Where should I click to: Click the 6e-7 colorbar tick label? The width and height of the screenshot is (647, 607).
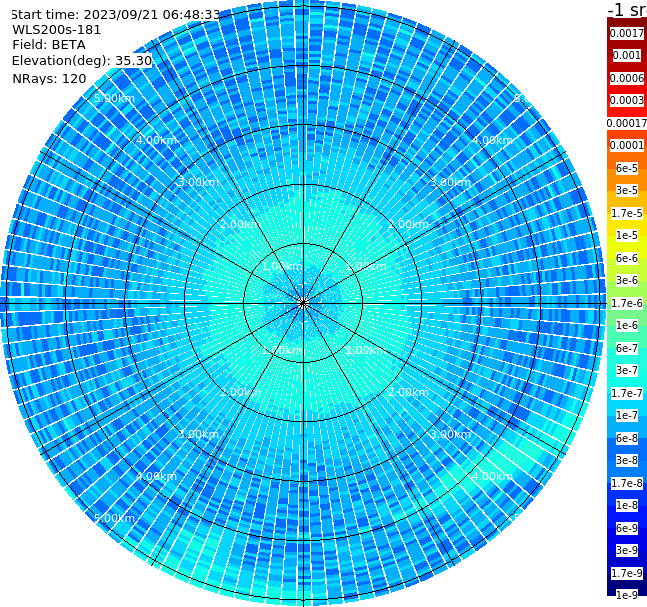click(627, 348)
